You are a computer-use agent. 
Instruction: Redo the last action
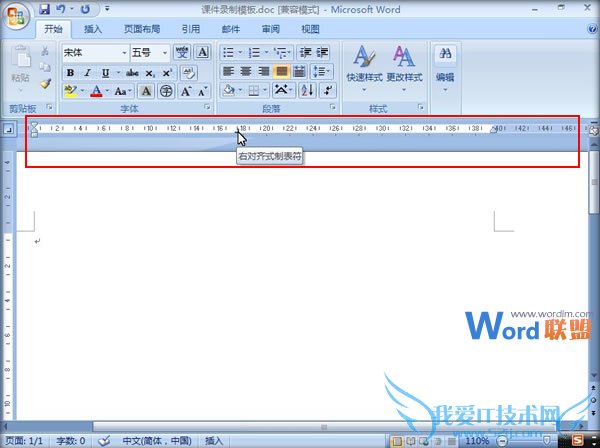click(85, 9)
